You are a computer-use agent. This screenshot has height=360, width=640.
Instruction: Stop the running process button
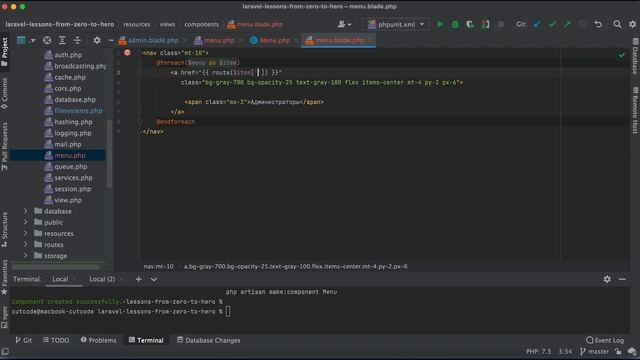[500, 24]
